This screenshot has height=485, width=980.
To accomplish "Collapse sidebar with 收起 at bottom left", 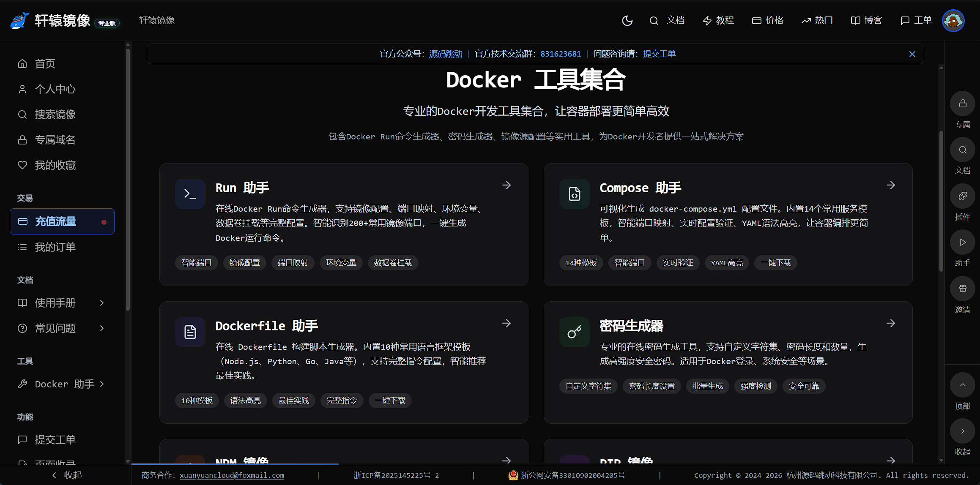I will [x=66, y=475].
